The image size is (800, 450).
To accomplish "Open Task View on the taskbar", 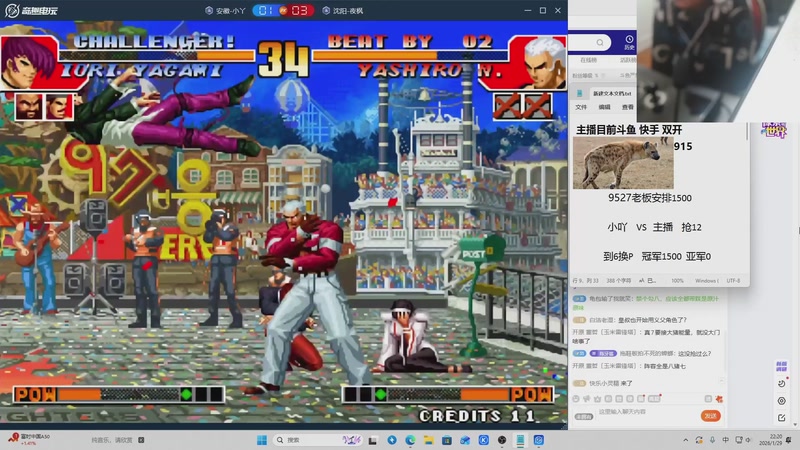I will coord(373,440).
